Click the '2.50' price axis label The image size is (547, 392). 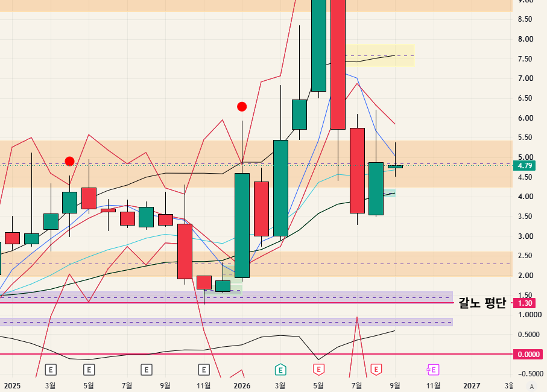525,256
